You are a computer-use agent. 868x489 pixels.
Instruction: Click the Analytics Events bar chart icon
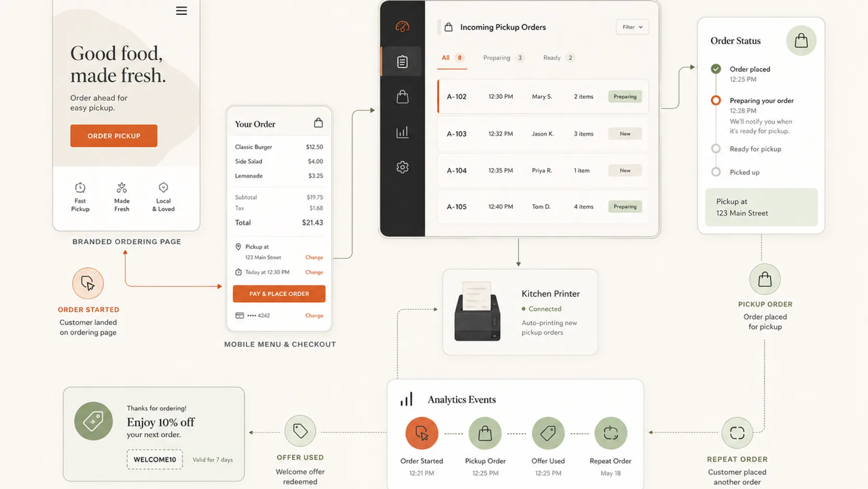point(406,399)
